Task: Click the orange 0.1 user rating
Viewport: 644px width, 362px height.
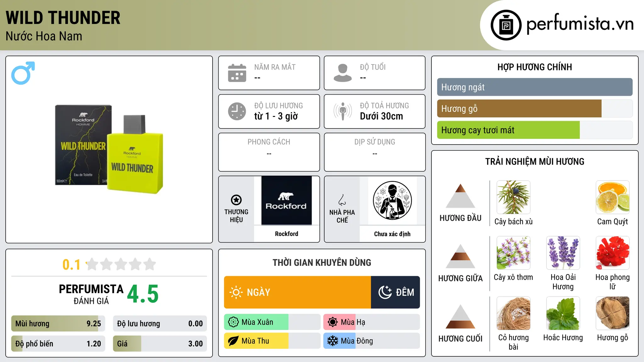Action: click(71, 265)
